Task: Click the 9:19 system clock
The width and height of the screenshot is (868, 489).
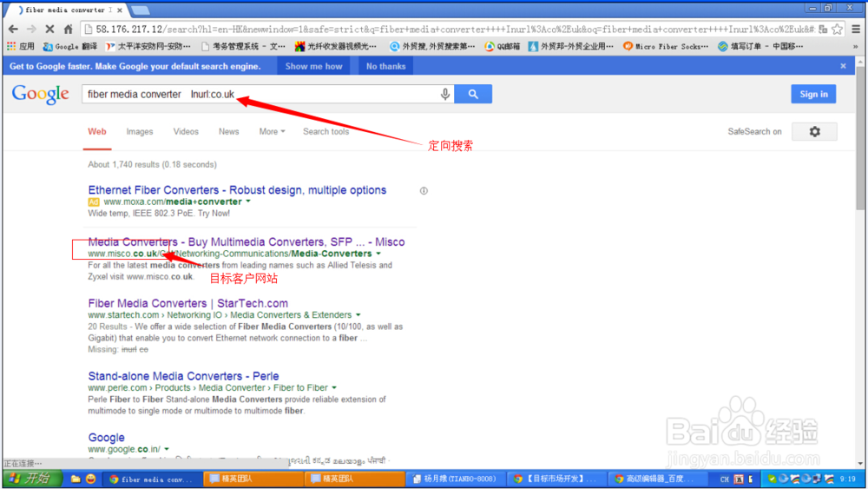Action: click(x=847, y=479)
